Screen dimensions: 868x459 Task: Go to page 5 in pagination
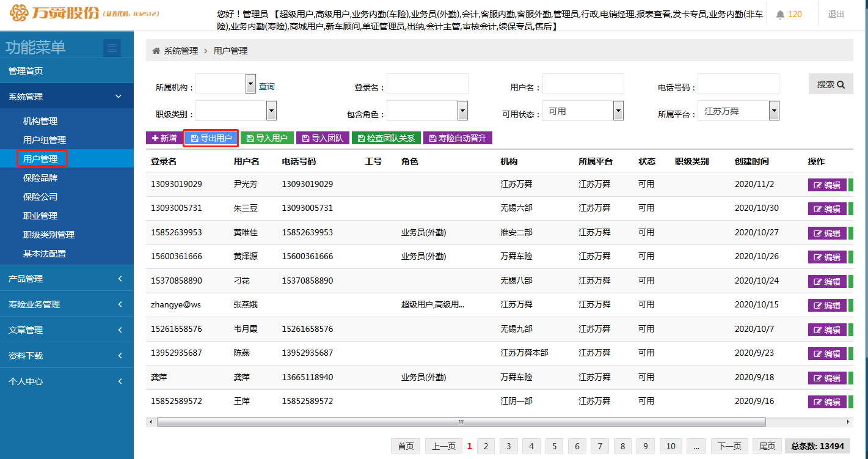(x=554, y=446)
